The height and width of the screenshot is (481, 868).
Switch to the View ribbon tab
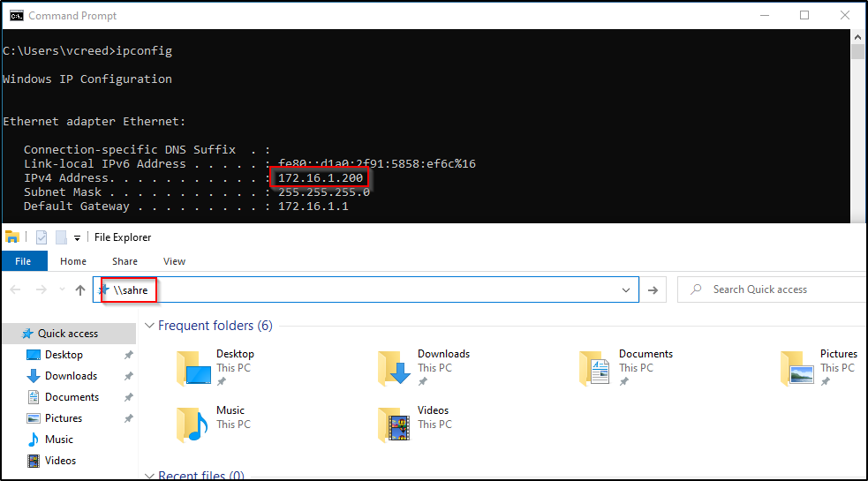(174, 261)
